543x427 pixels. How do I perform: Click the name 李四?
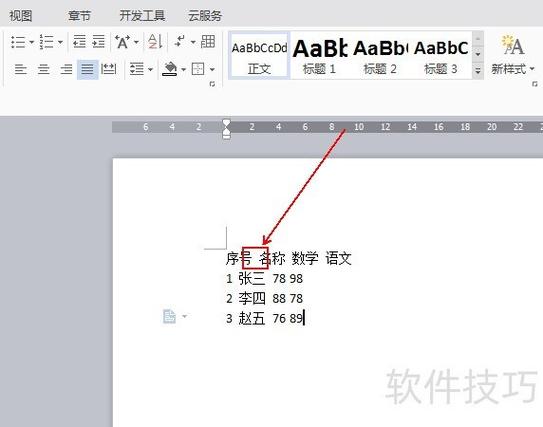pos(252,298)
